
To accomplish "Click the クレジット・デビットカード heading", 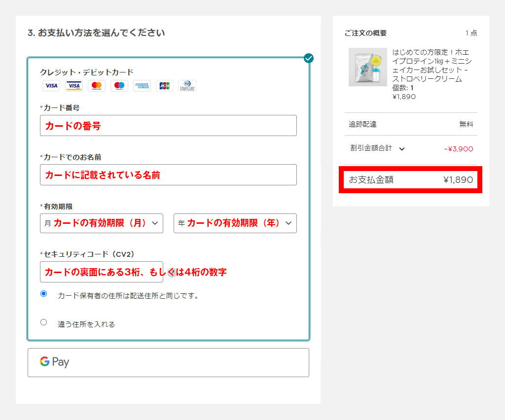I will [86, 72].
